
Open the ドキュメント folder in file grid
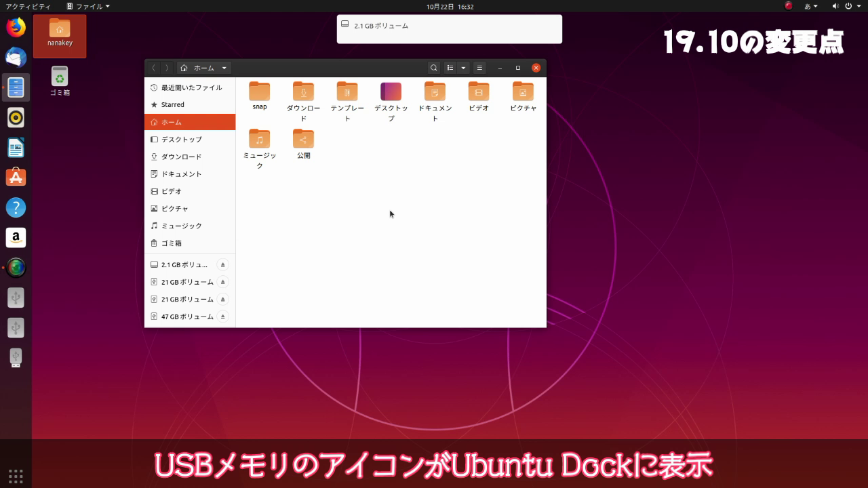click(435, 102)
